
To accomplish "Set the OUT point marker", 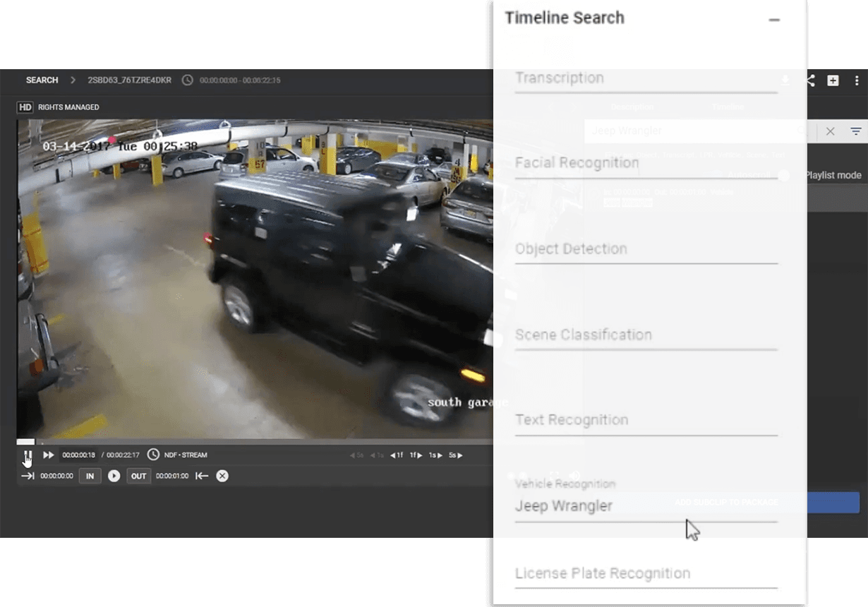I will [139, 476].
